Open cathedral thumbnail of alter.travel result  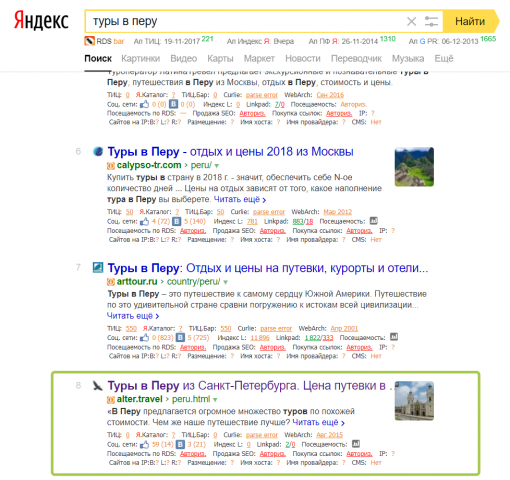pos(414,401)
